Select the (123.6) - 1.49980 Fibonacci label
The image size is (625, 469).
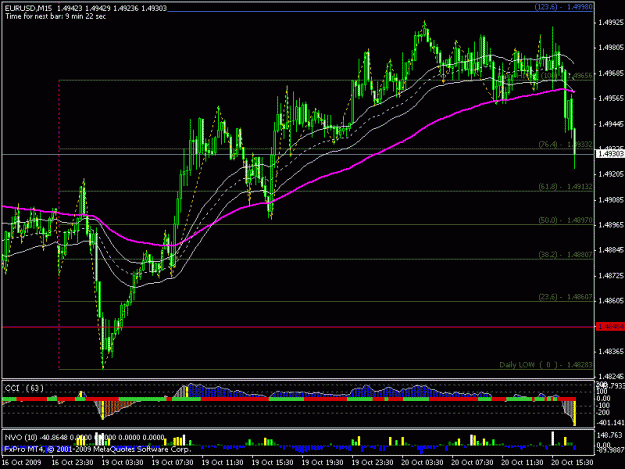564,7
